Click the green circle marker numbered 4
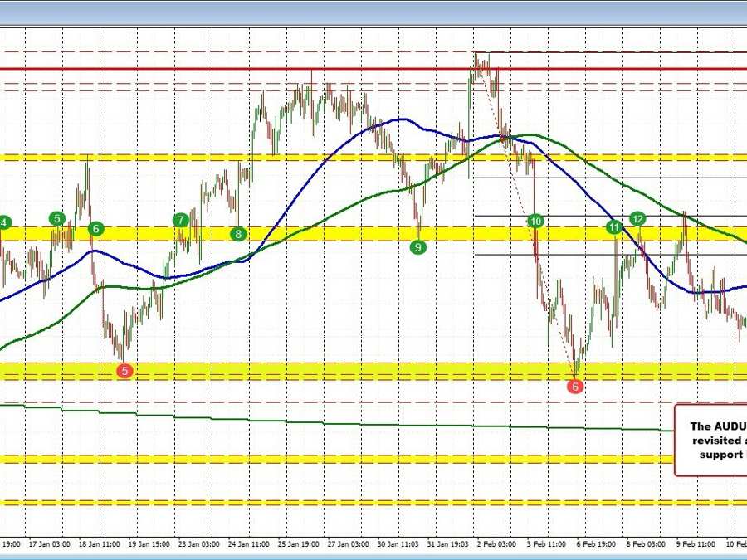Screen dimensions: 747x560 click(5, 222)
